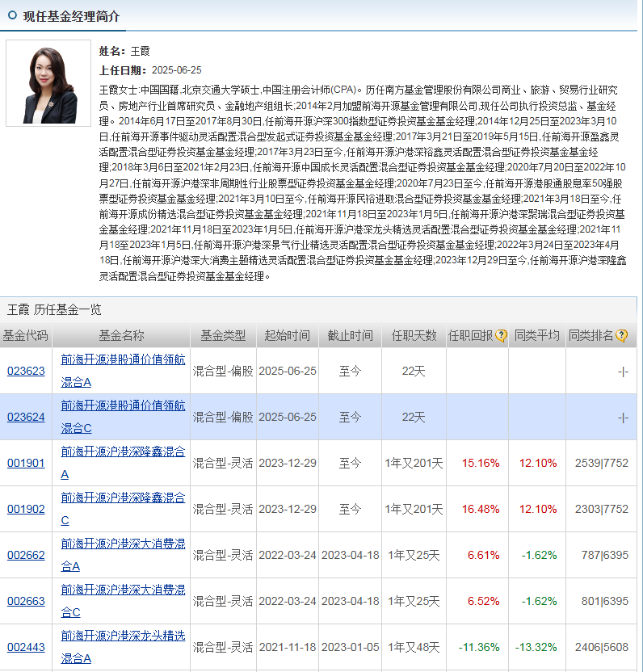The width and height of the screenshot is (643, 672).
Task: Click the 6.61% return for fund 002662
Action: (x=484, y=555)
